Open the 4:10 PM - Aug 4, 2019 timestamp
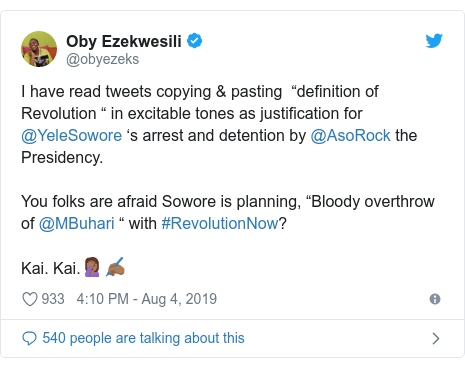The height and width of the screenshot is (368, 465). [147, 299]
